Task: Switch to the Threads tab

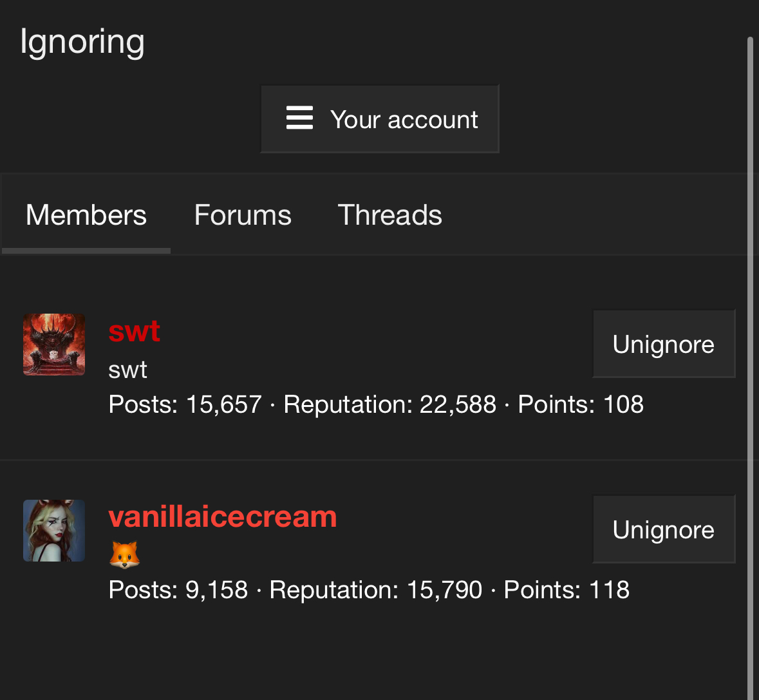Action: click(x=389, y=215)
